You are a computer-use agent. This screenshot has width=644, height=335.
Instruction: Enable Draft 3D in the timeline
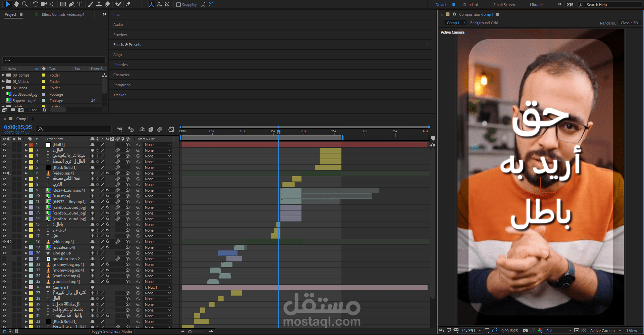coord(131,129)
